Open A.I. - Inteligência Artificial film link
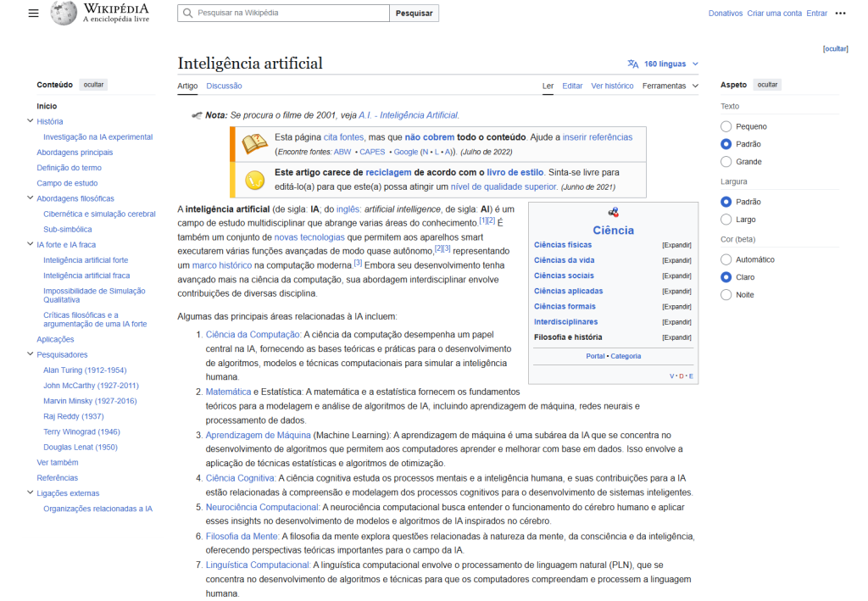This screenshot has width=868, height=601. point(409,115)
